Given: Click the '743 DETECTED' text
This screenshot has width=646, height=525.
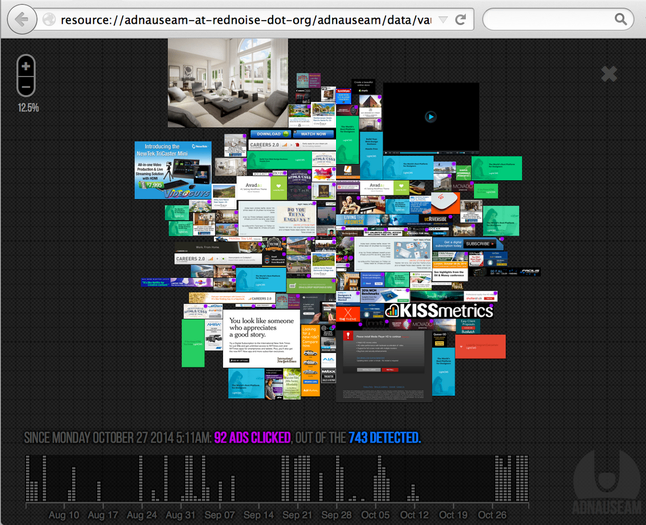Looking at the screenshot, I should pos(384,438).
